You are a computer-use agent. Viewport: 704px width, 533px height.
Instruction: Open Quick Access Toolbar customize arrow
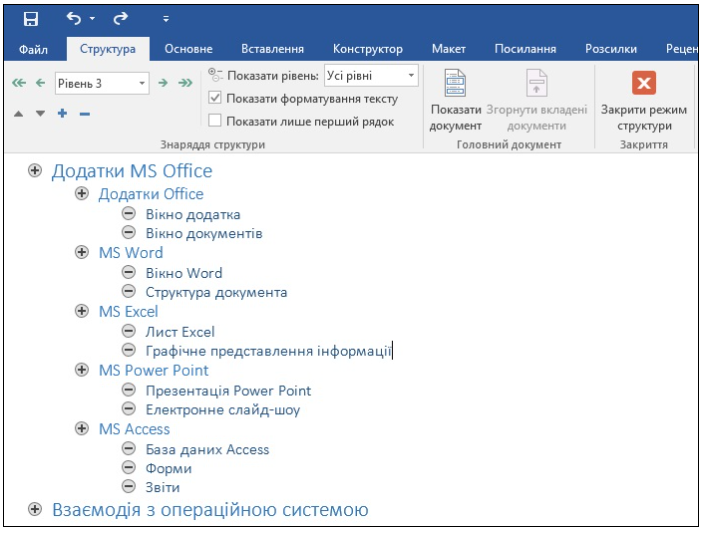click(166, 19)
